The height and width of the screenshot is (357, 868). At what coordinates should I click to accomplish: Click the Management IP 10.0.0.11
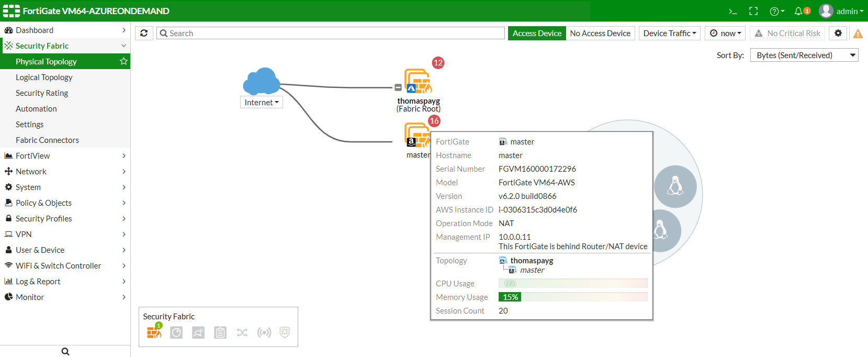tap(515, 237)
